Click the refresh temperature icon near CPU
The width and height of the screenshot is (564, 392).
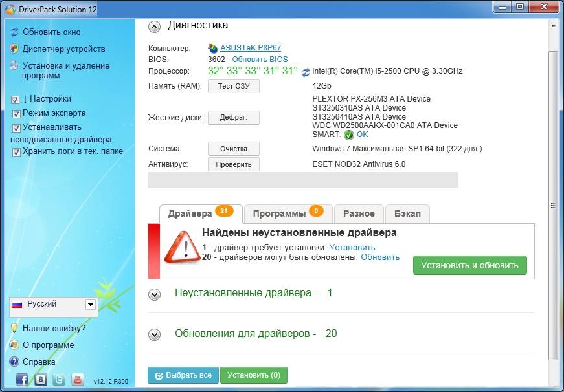point(306,72)
